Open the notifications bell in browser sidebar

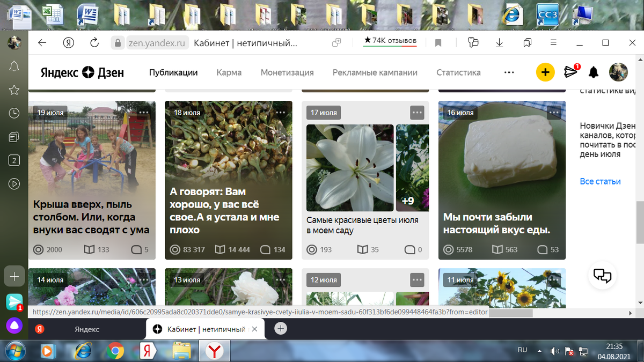click(14, 67)
